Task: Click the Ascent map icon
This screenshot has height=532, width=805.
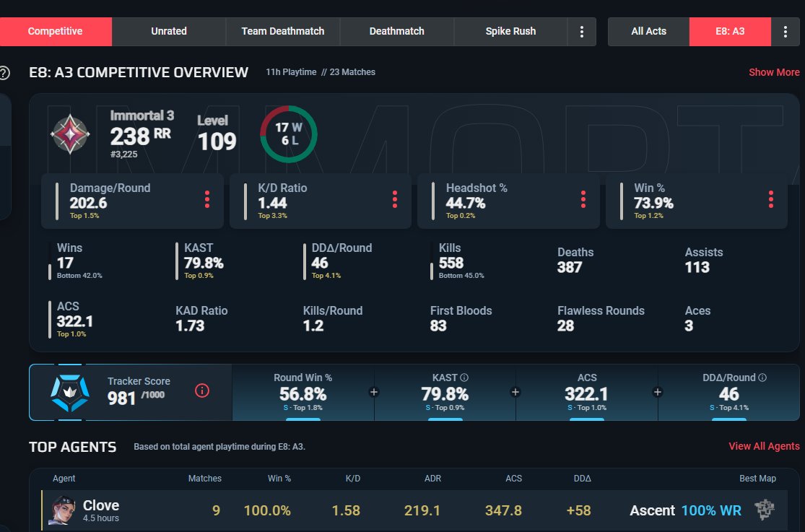Action: (765, 510)
